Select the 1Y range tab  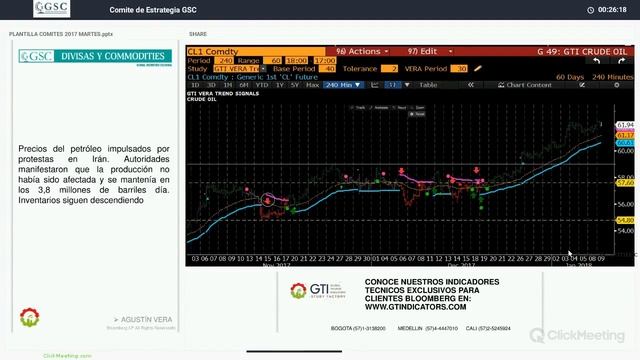280,85
